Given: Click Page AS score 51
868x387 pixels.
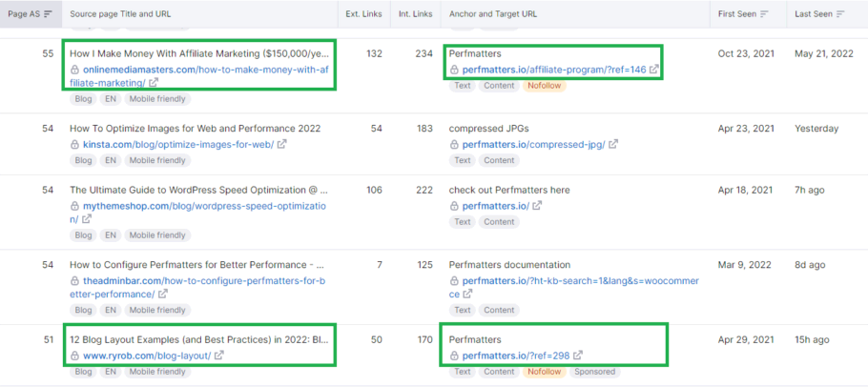Looking at the screenshot, I should coord(48,339).
